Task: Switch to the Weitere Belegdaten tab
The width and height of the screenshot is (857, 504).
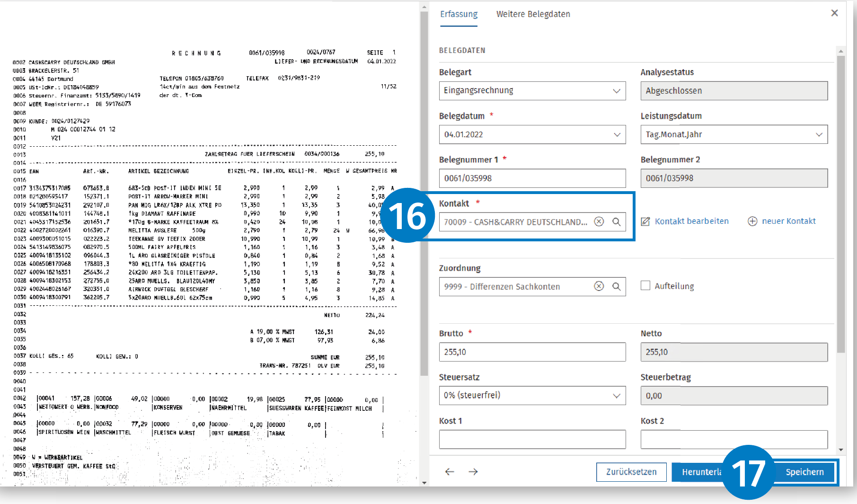Action: pos(533,14)
